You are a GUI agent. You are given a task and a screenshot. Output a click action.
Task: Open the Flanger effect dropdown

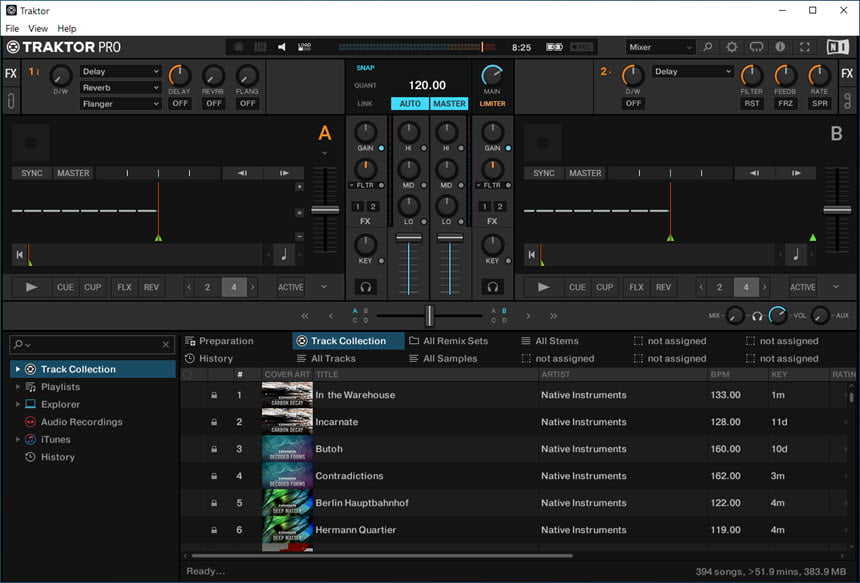coord(120,104)
